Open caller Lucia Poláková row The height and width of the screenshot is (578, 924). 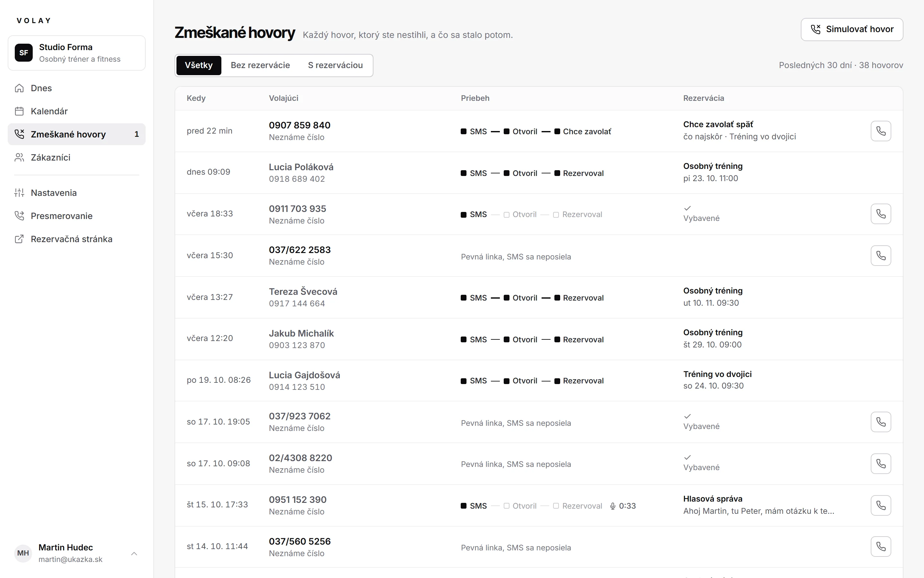click(x=539, y=172)
